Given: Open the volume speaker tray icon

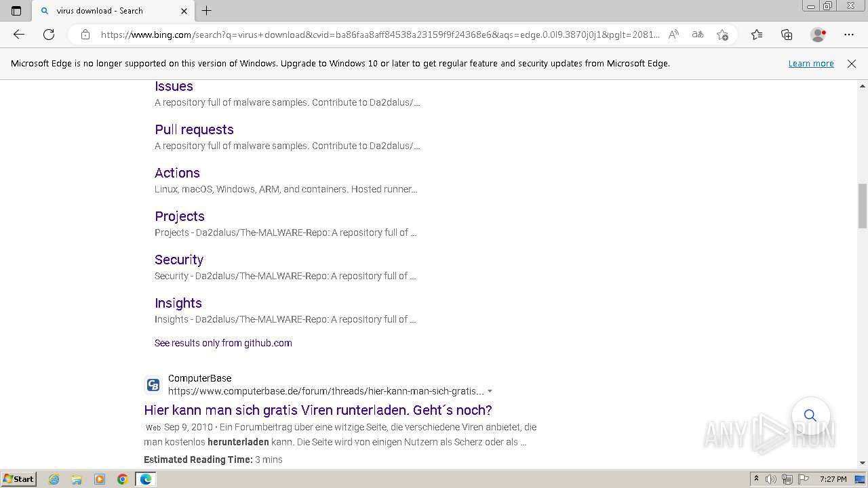Looking at the screenshot, I should pos(771,479).
